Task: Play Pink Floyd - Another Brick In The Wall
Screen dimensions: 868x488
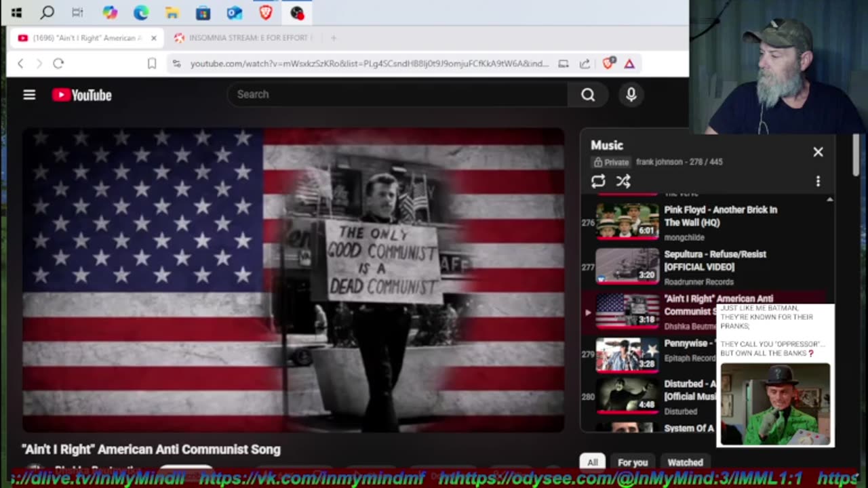Action: click(x=720, y=216)
